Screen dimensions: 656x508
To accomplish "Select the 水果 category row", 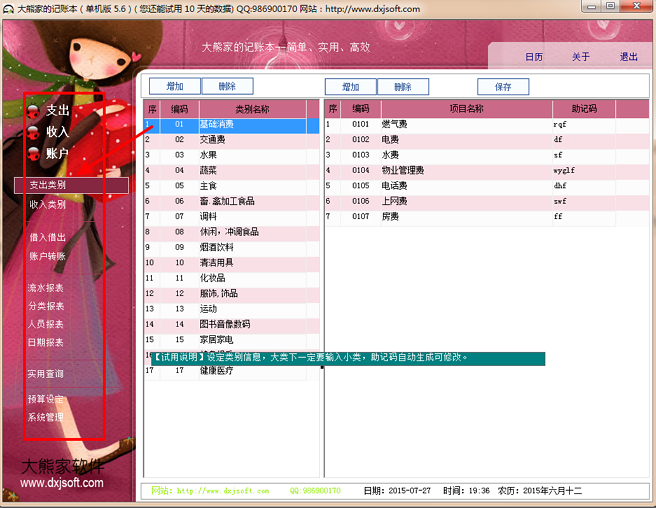I will click(x=231, y=155).
